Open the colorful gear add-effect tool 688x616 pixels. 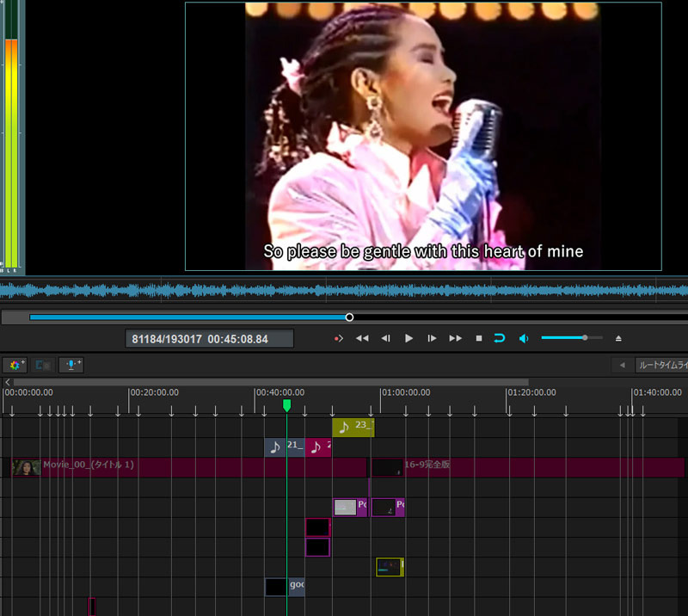[x=15, y=365]
